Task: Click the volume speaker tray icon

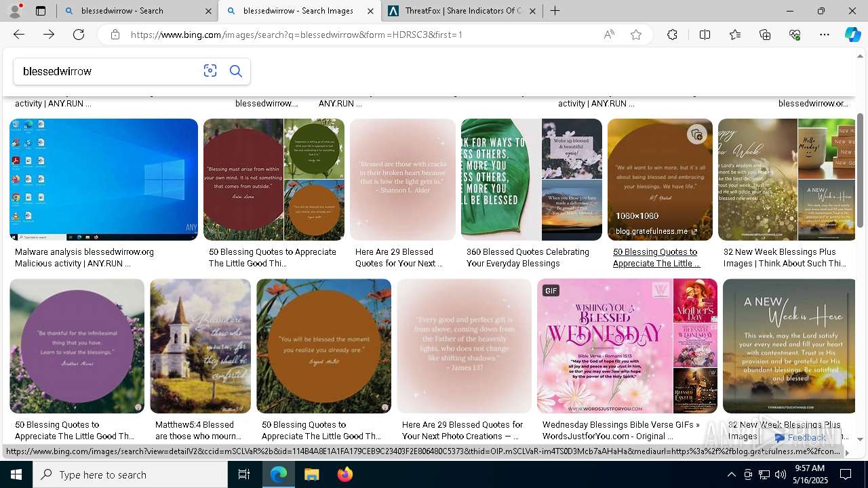Action: (781, 474)
